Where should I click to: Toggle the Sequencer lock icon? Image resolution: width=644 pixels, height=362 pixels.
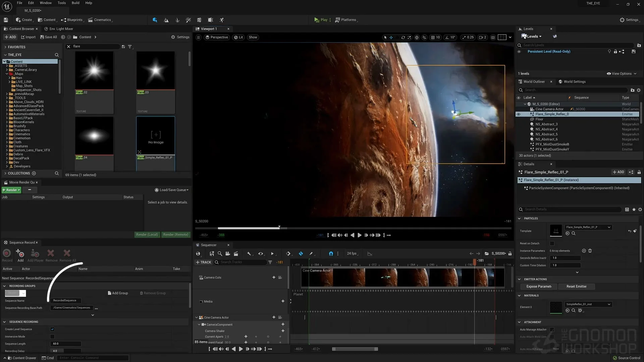510,254
